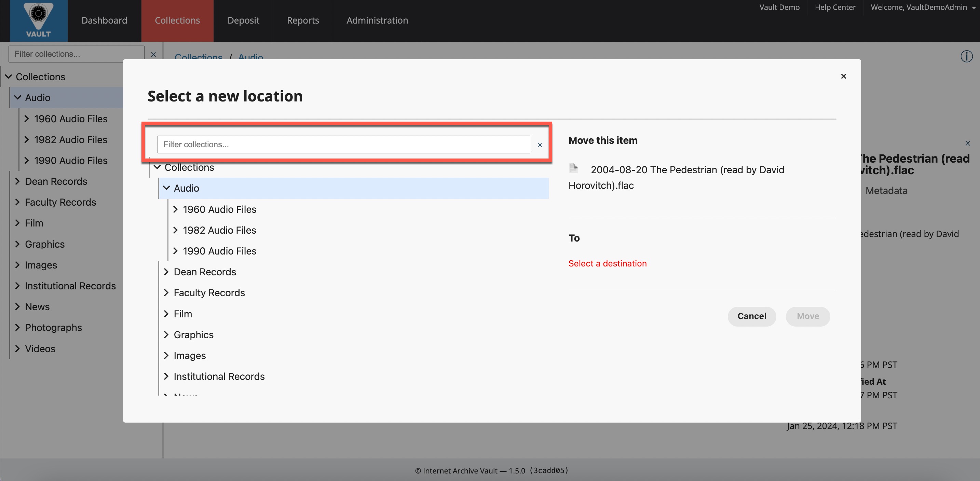Expand 1960 Audio Files in dialog tree
This screenshot has width=980, height=481.
pyautogui.click(x=175, y=209)
